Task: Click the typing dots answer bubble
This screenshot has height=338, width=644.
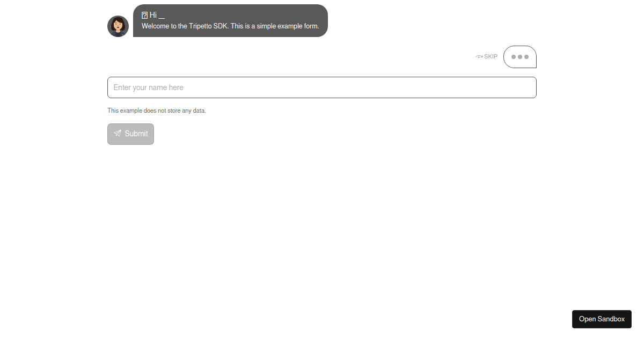Action: click(520, 57)
